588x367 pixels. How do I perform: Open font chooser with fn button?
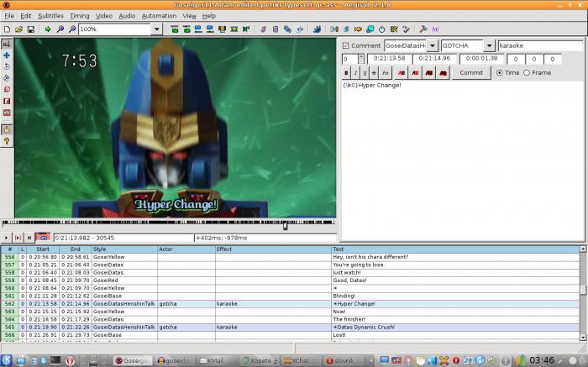[385, 73]
